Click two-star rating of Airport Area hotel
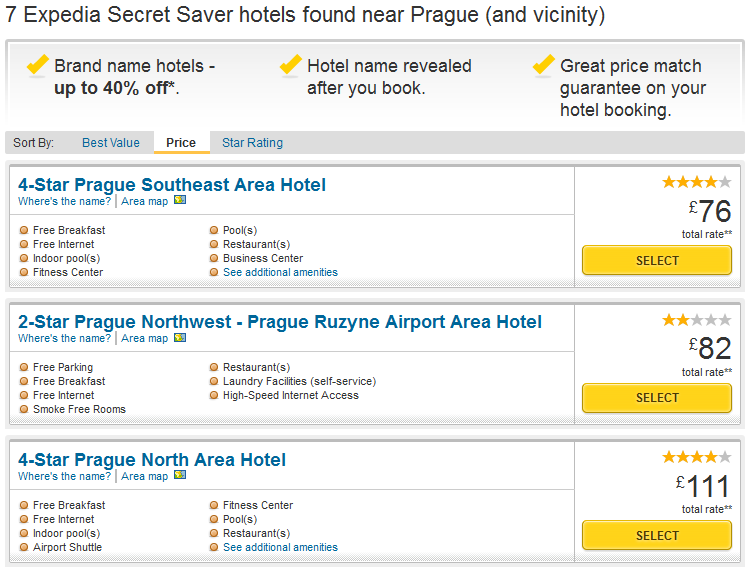The width and height of the screenshot is (746, 571). (x=697, y=320)
